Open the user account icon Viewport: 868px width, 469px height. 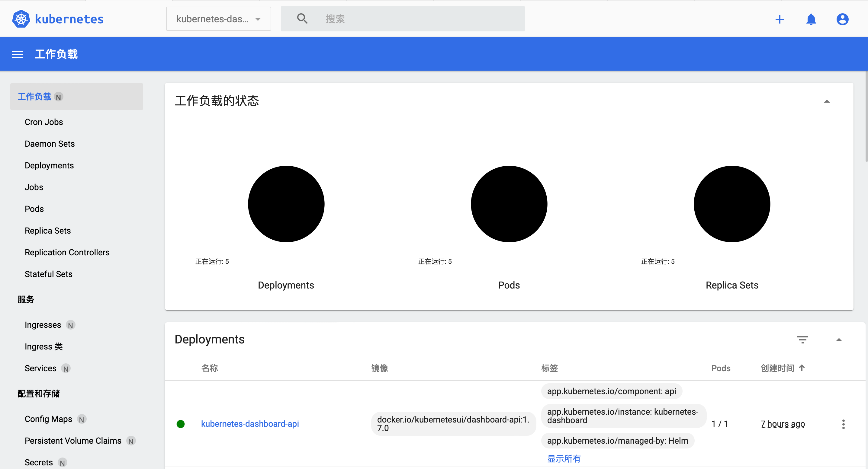(842, 19)
